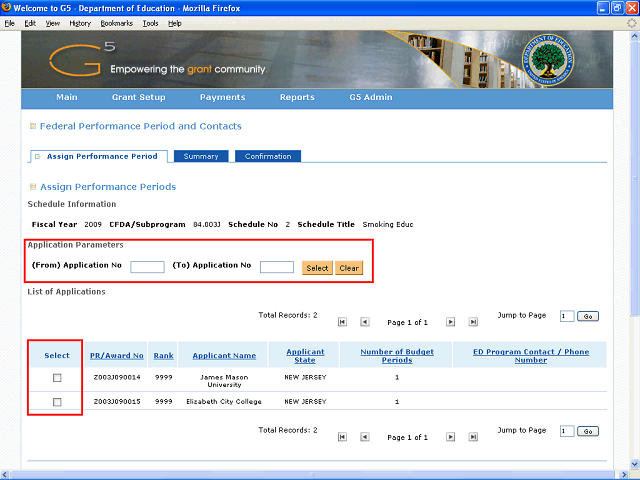The width and height of the screenshot is (640, 480).
Task: Select Elizabeth City College application checkbox
Action: 57,401
